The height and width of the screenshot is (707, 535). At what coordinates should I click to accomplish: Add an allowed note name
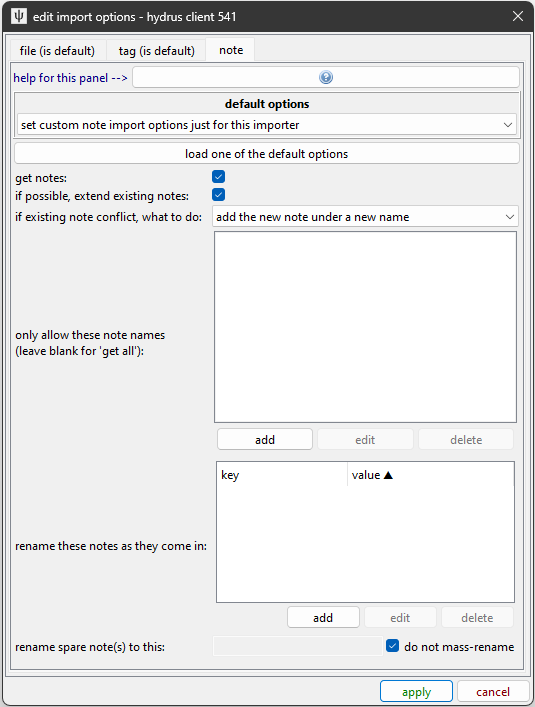click(265, 440)
